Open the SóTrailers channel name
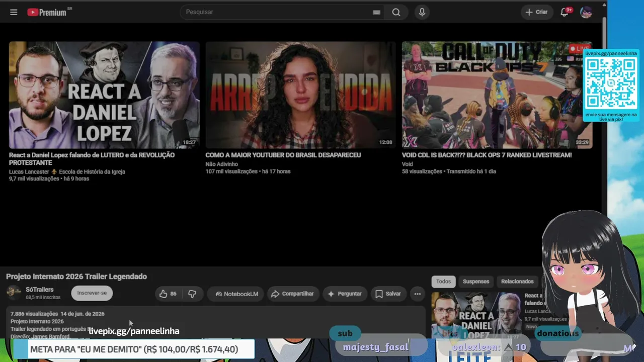The height and width of the screenshot is (362, 644). point(40,290)
